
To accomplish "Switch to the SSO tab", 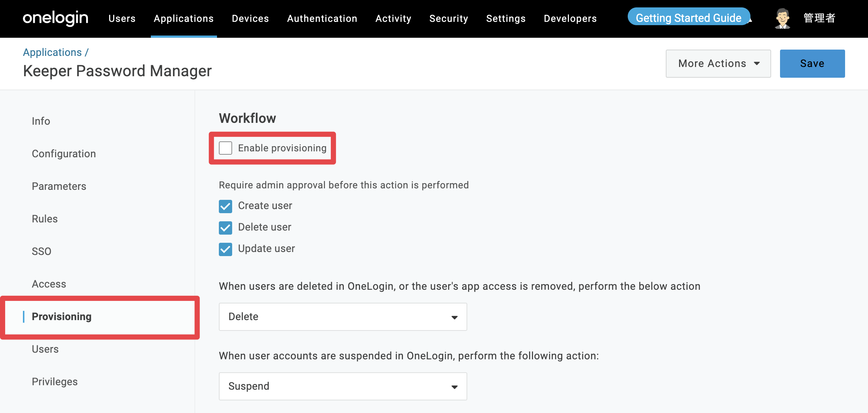I will coord(41,251).
